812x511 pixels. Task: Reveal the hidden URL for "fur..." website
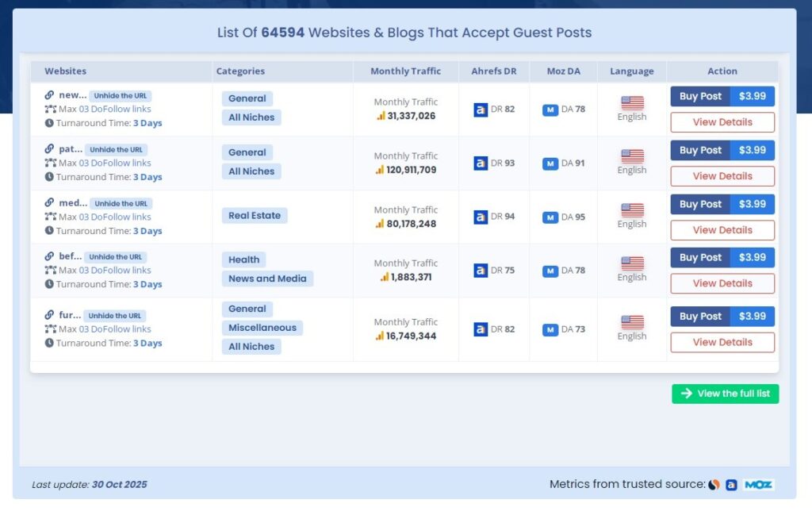115,316
